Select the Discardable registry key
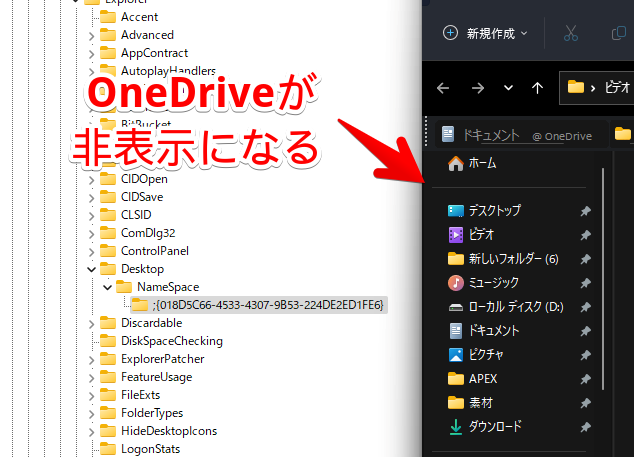Screen dimensions: 634x457 [152, 323]
